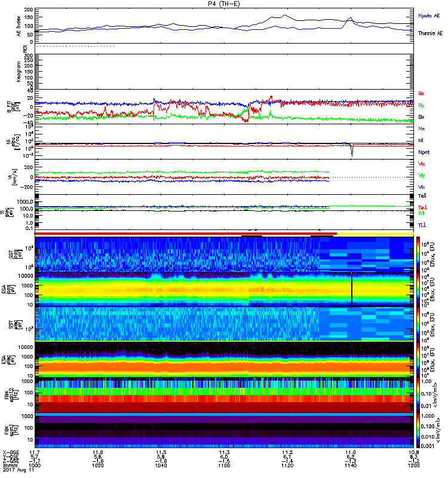Viewport: 448px width, 478px height.
Task: Select the red Te⊥ temperature legend label
Action: click(x=422, y=207)
